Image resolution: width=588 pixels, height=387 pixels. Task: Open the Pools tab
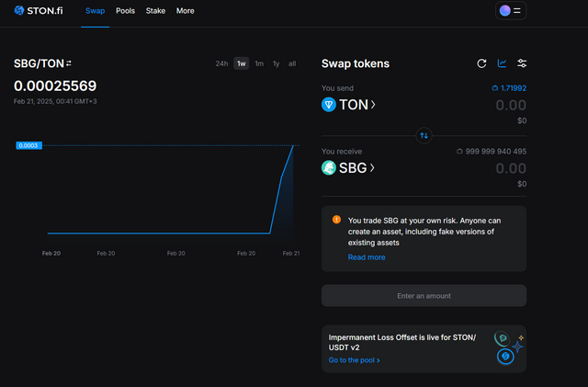125,11
